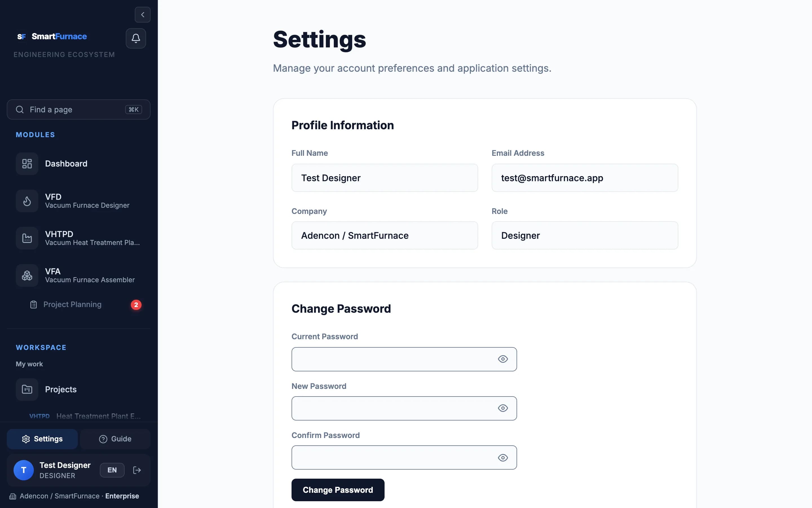Click the Company field
This screenshot has width=812, height=508.
(385, 235)
